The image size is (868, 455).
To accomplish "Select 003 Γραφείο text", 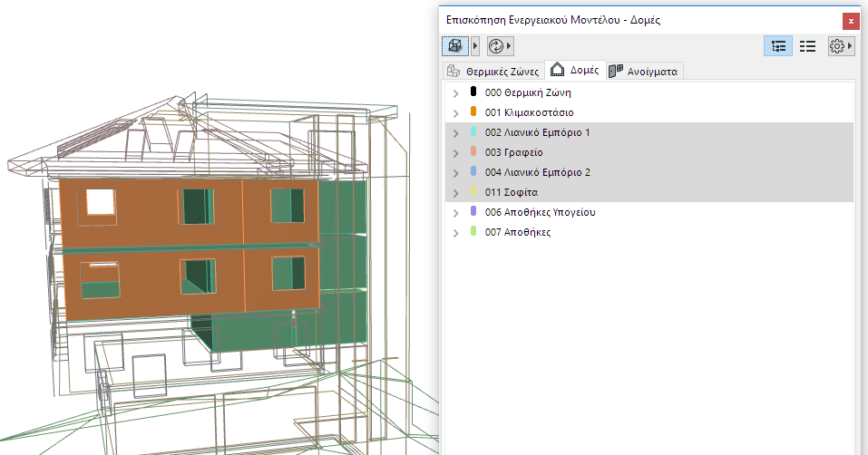I will pyautogui.click(x=513, y=152).
